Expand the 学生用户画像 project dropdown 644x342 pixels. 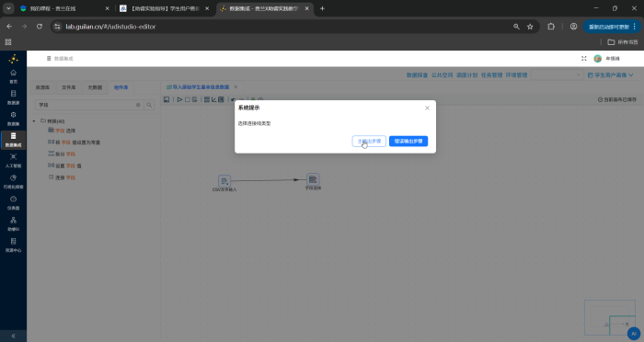click(610, 75)
